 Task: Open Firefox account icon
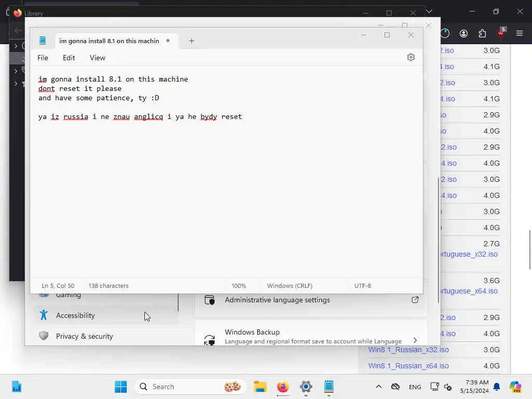point(463,33)
